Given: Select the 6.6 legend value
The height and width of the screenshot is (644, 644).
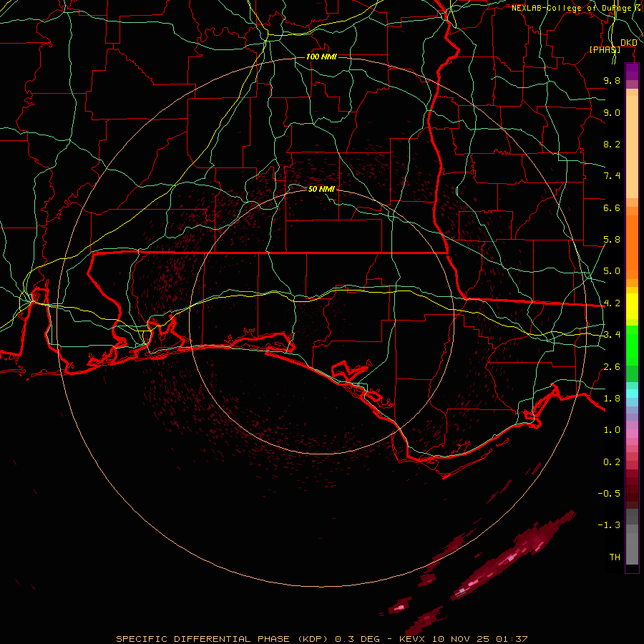Looking at the screenshot, I should pos(612,208).
